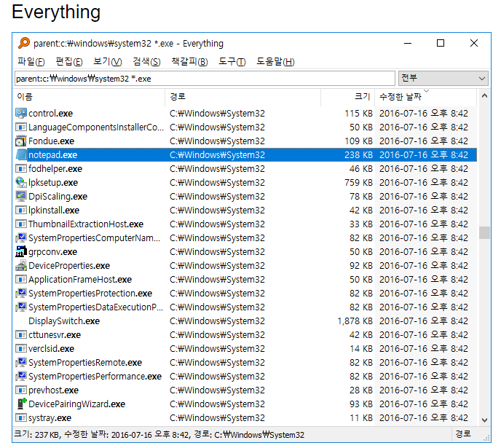Sort by the 이름 column header

[x=90, y=97]
